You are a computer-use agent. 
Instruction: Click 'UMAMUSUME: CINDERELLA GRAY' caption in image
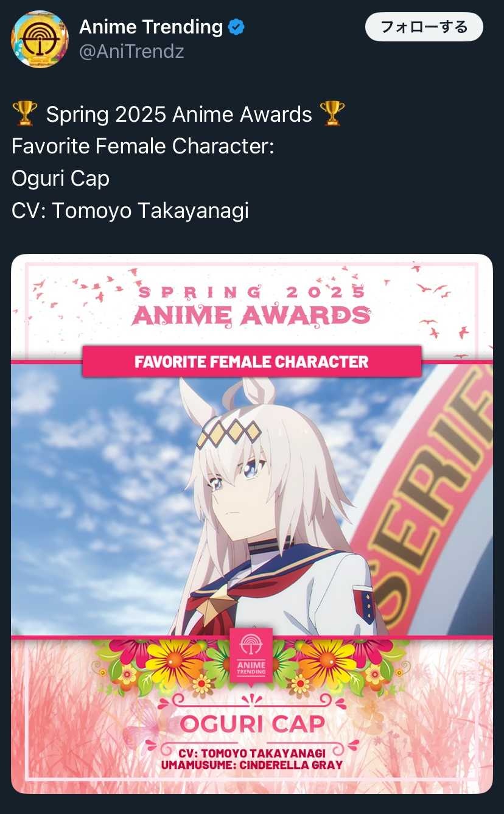tap(252, 765)
